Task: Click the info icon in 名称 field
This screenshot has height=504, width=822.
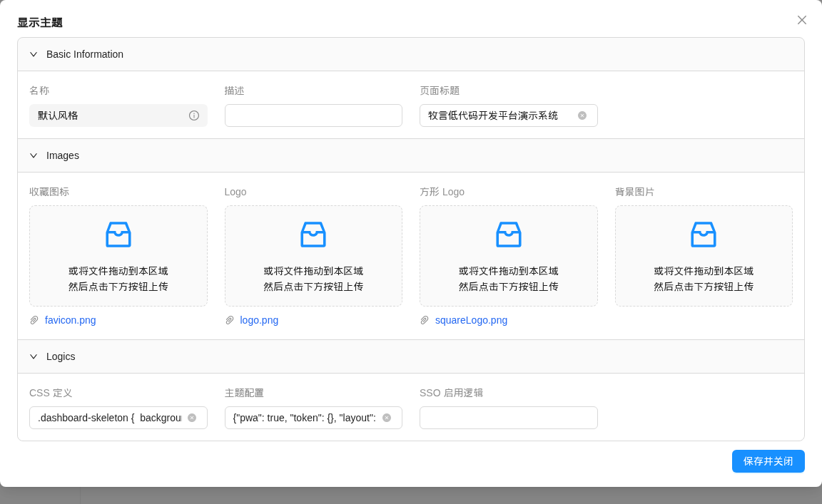Action: (194, 115)
